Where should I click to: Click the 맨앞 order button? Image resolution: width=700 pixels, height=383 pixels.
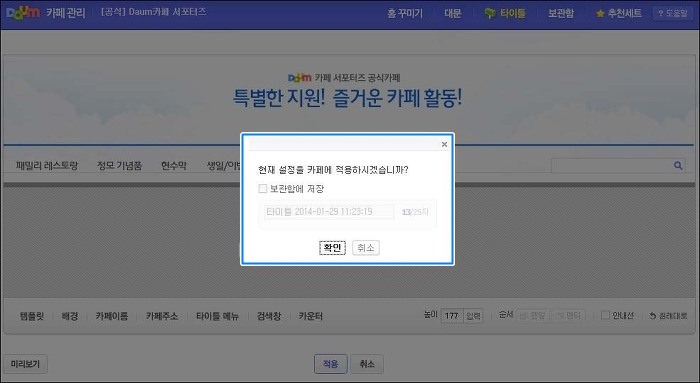click(x=532, y=316)
